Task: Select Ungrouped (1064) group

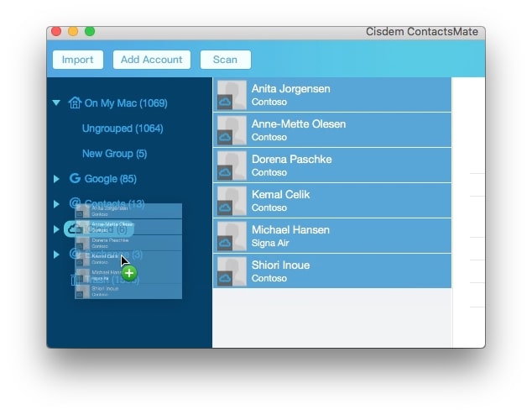Action: pyautogui.click(x=123, y=129)
